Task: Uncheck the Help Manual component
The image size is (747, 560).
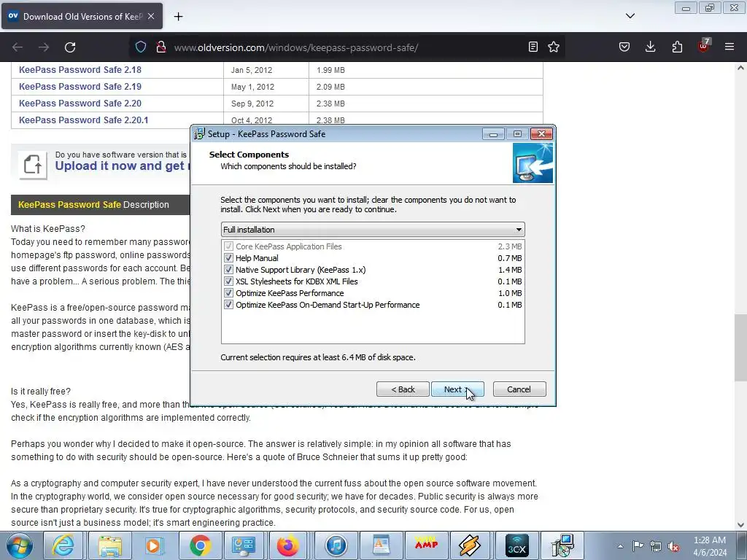Action: pos(228,258)
